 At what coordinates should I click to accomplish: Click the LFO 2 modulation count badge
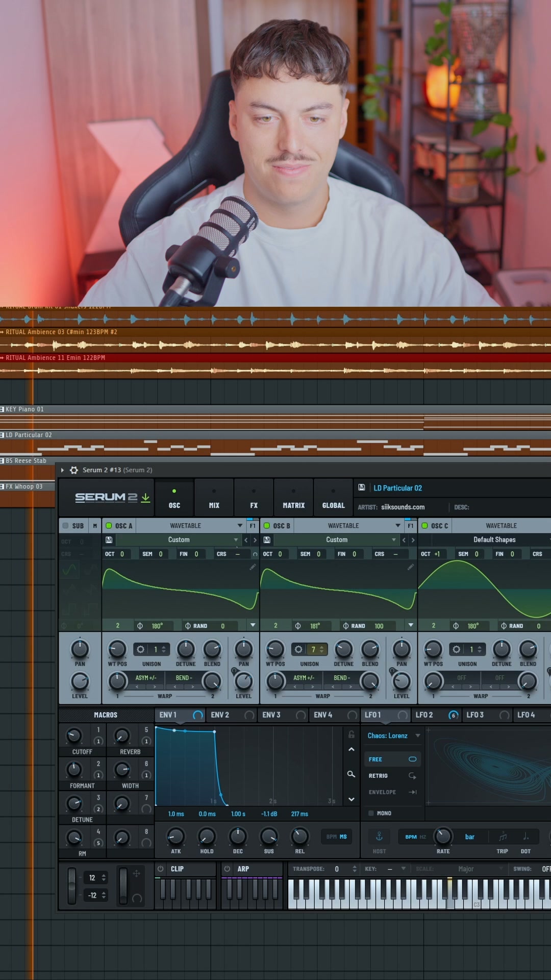click(453, 715)
